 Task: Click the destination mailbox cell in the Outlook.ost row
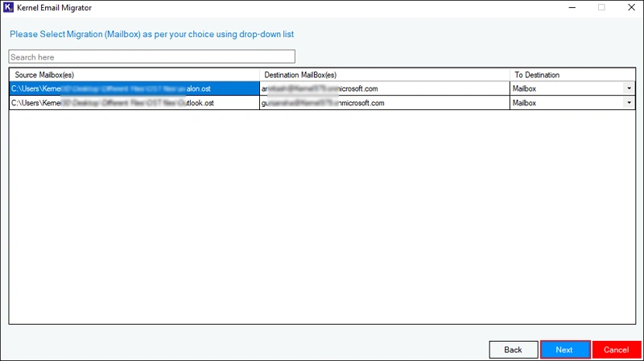click(x=385, y=103)
